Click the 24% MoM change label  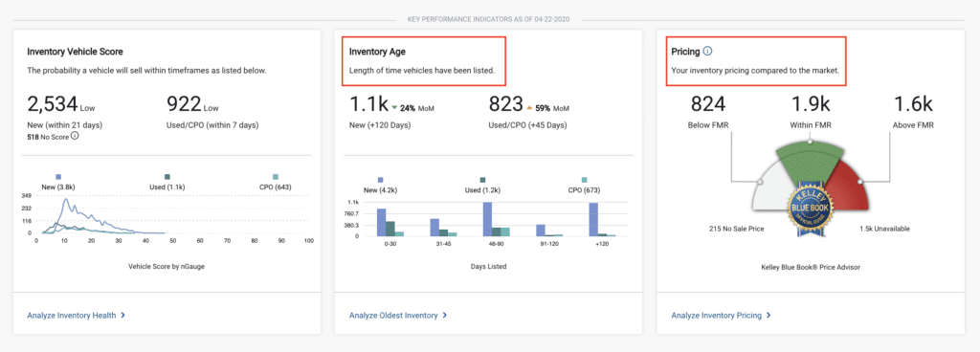(417, 108)
